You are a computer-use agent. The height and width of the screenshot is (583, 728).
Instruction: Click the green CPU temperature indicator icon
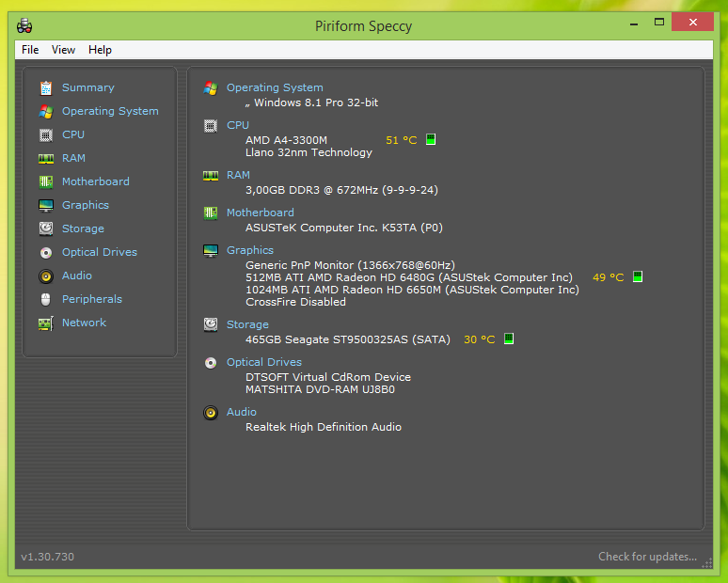(431, 139)
